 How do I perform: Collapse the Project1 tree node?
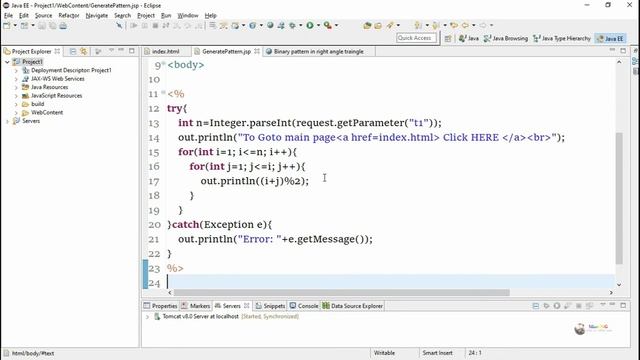[x=7, y=62]
